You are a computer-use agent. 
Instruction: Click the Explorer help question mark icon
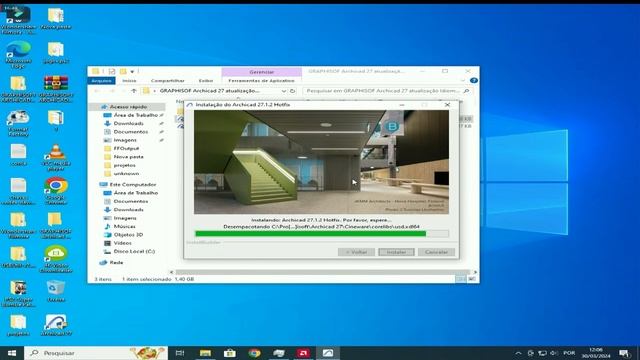473,80
